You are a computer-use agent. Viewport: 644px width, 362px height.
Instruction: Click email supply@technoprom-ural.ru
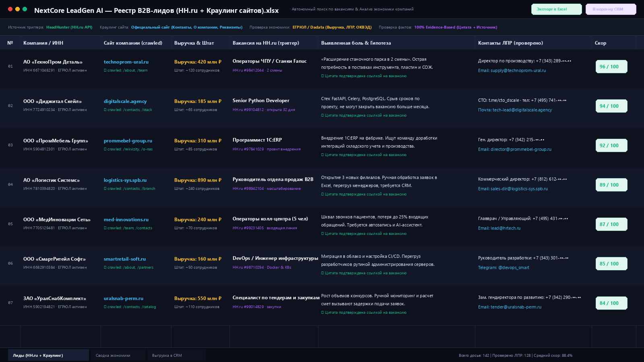(512, 70)
